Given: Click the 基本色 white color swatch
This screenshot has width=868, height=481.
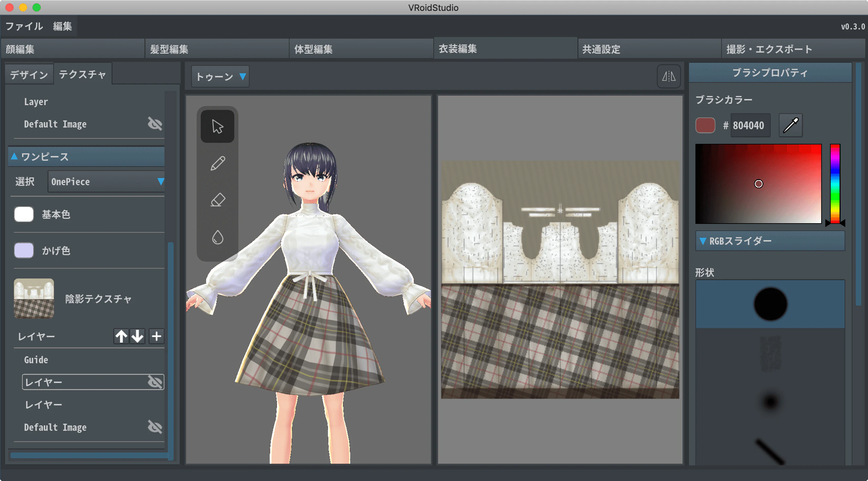Looking at the screenshot, I should [24, 214].
